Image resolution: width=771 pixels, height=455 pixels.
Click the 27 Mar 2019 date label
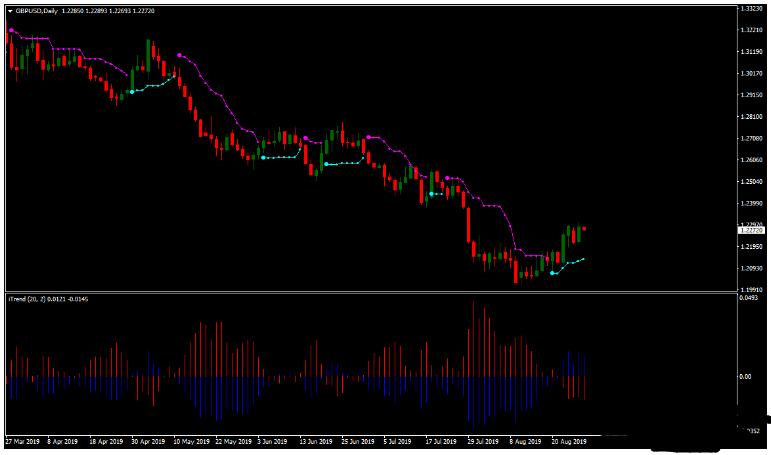[23, 442]
